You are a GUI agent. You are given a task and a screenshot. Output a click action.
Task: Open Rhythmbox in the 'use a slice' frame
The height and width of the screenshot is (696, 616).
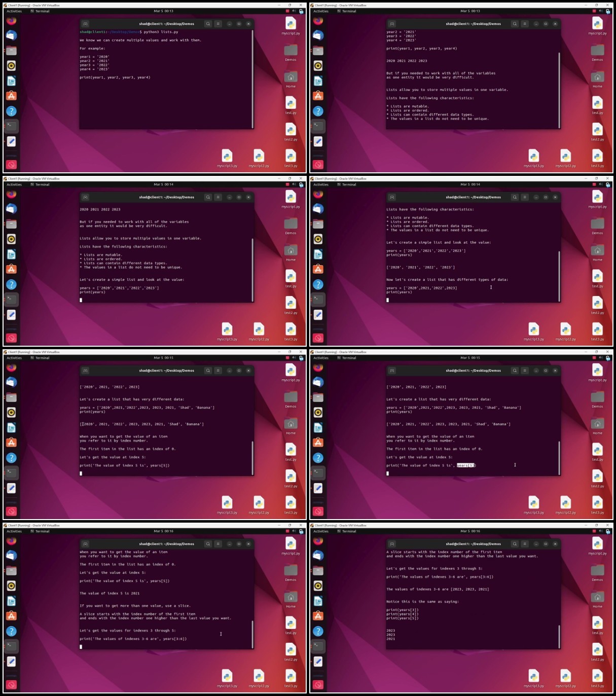pyautogui.click(x=11, y=585)
